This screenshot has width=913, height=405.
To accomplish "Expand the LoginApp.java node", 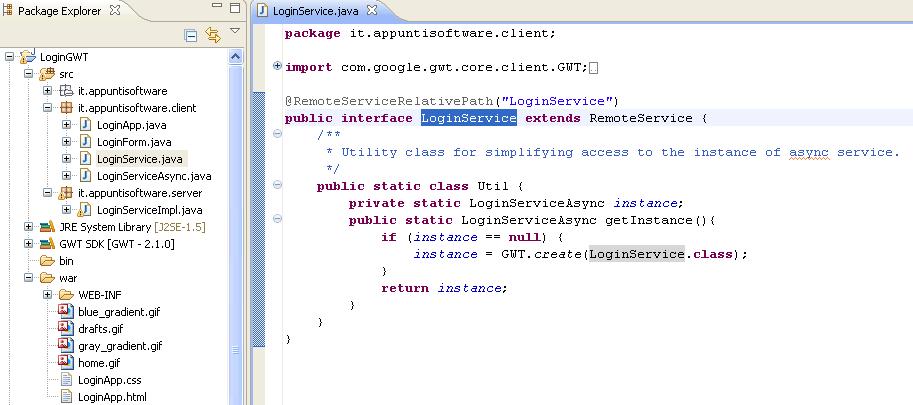I will pyautogui.click(x=66, y=125).
